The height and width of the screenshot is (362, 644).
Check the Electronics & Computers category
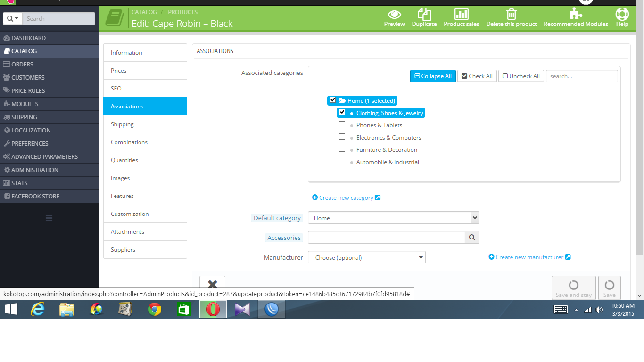342,137
